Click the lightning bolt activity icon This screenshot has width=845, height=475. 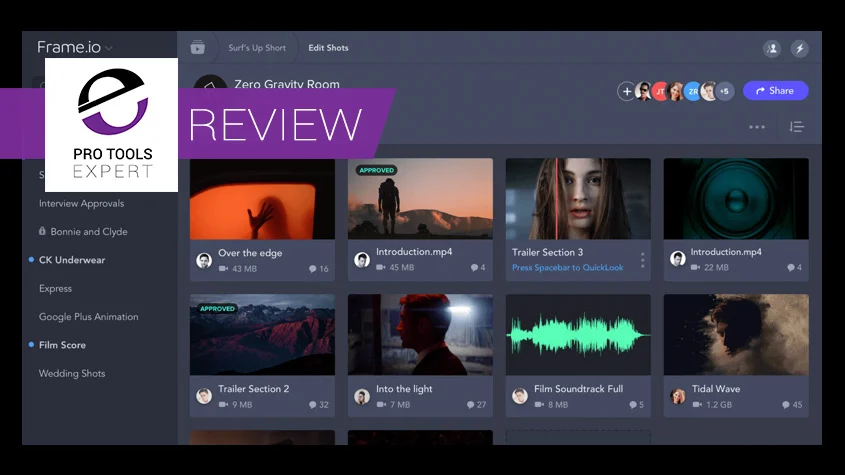(x=800, y=49)
